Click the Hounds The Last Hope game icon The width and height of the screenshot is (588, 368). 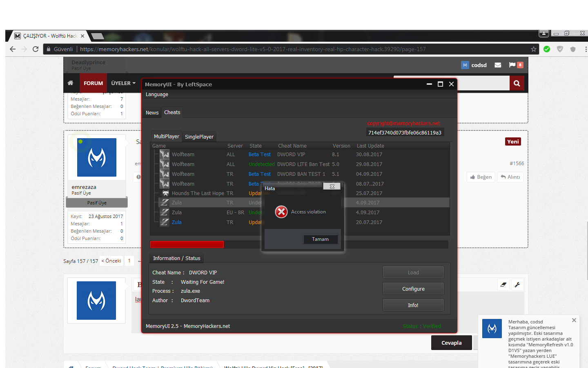tap(165, 193)
